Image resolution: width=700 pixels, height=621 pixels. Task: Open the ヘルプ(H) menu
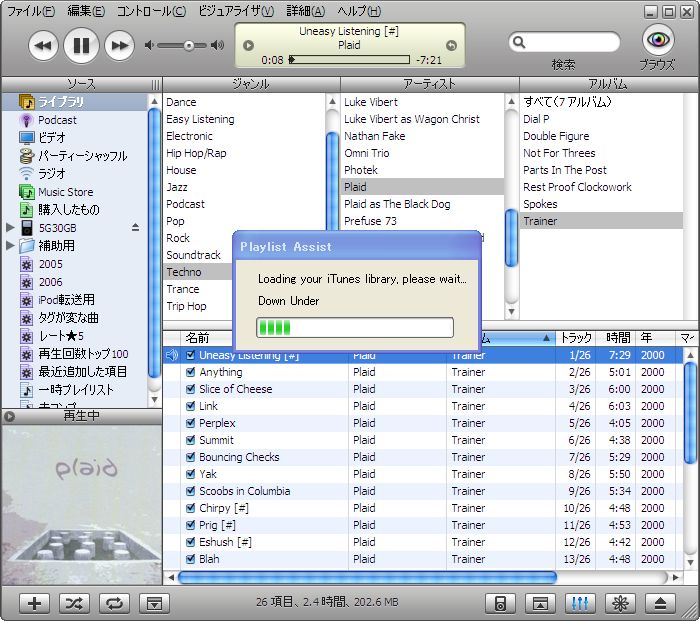tap(359, 11)
